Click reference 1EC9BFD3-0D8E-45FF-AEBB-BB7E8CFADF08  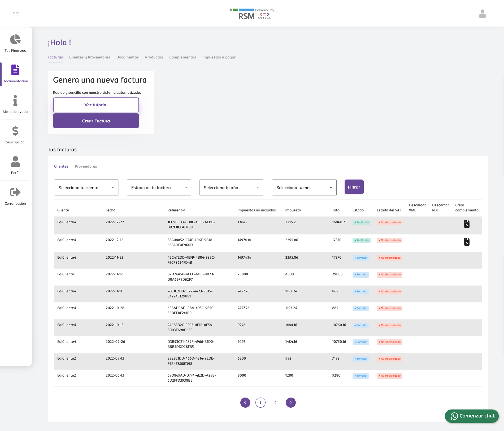(191, 225)
